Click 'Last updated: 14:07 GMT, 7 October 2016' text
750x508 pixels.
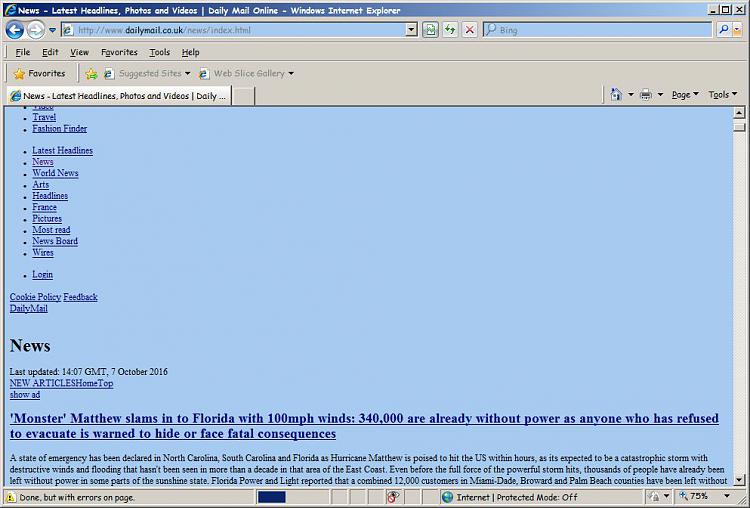tap(88, 372)
